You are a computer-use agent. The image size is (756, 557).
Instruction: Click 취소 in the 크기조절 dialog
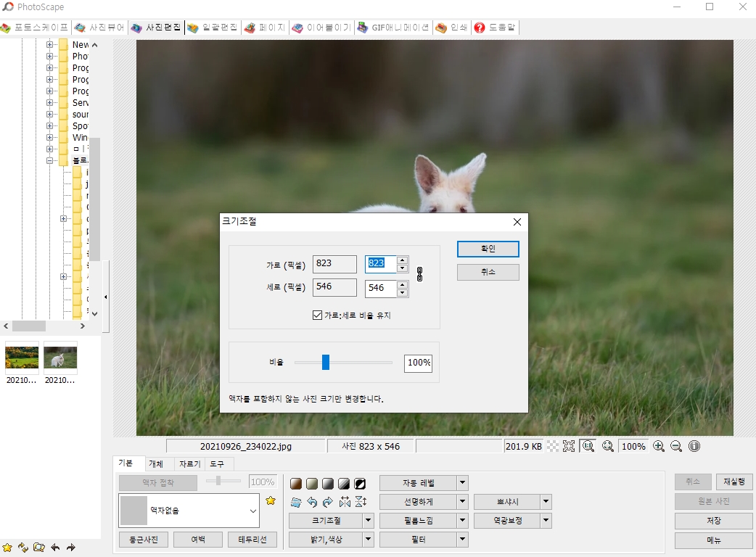(488, 272)
